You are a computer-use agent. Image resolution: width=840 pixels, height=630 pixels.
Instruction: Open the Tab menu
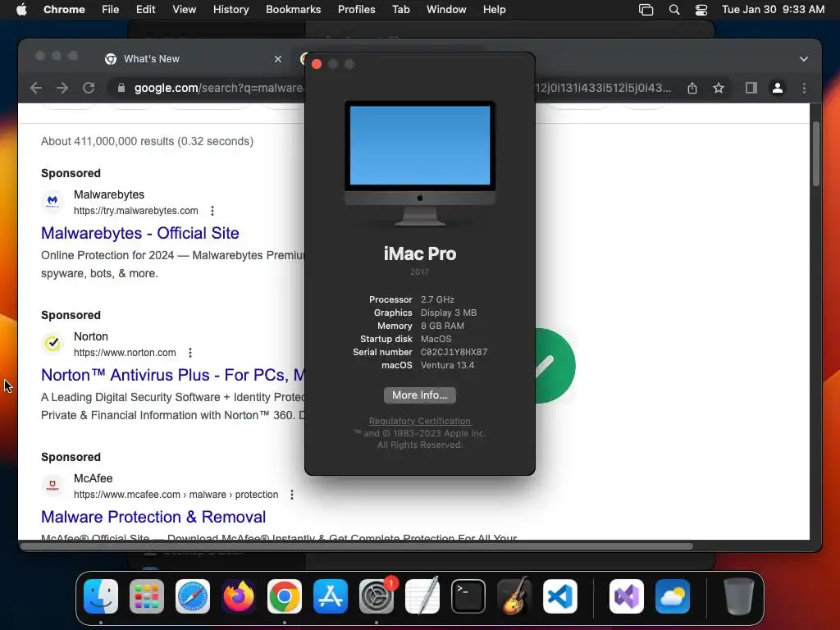click(x=400, y=10)
